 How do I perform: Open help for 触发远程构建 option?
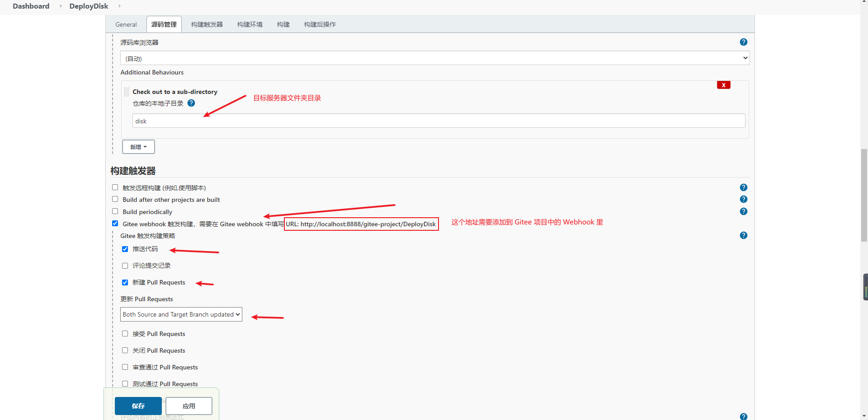point(744,187)
